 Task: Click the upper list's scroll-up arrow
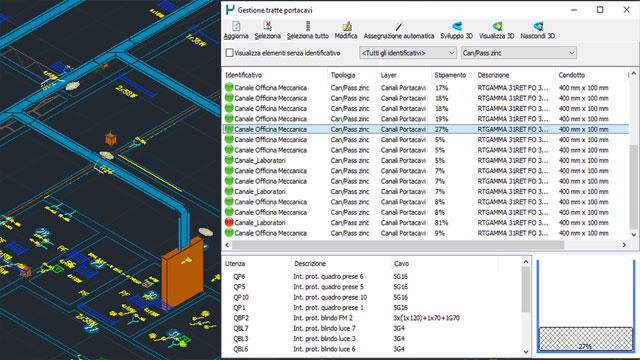[633, 74]
